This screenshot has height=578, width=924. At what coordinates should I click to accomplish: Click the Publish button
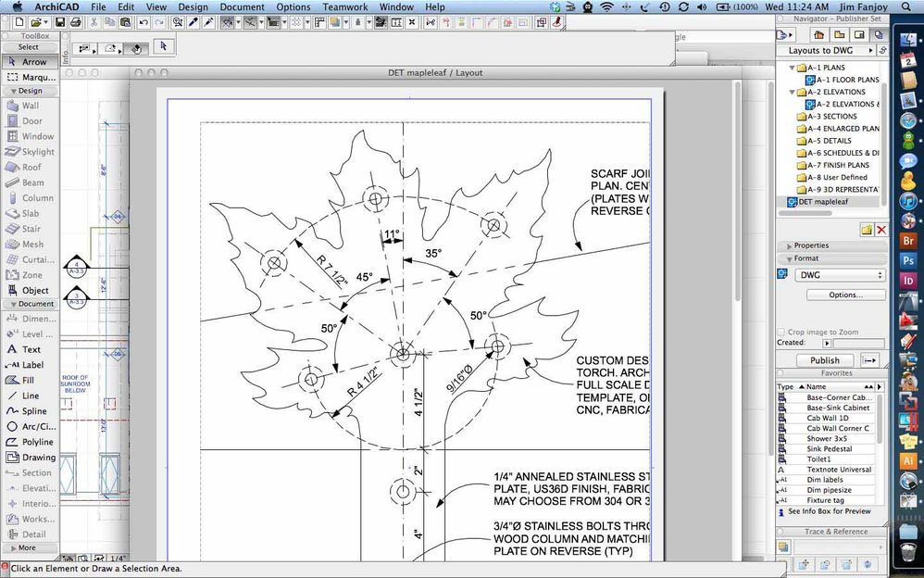(x=824, y=360)
